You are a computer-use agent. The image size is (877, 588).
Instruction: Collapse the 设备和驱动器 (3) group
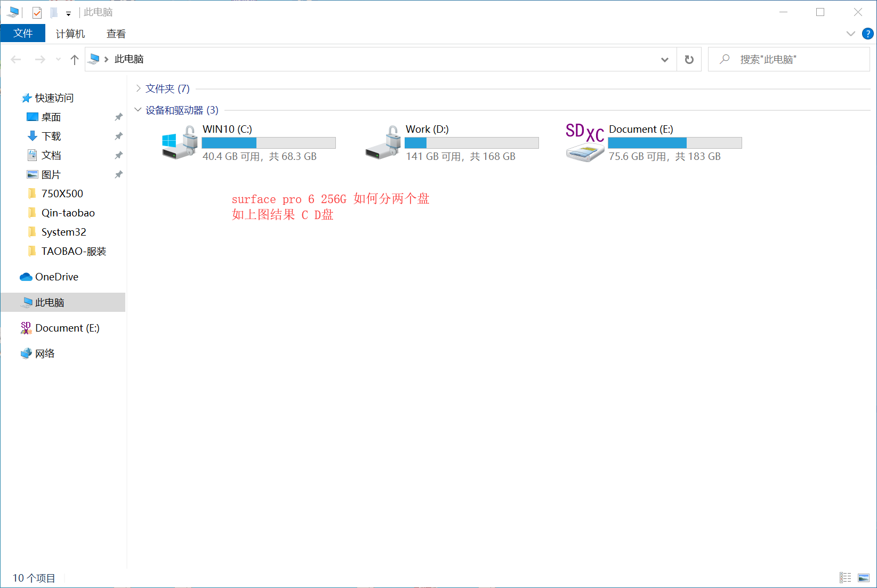pos(139,110)
